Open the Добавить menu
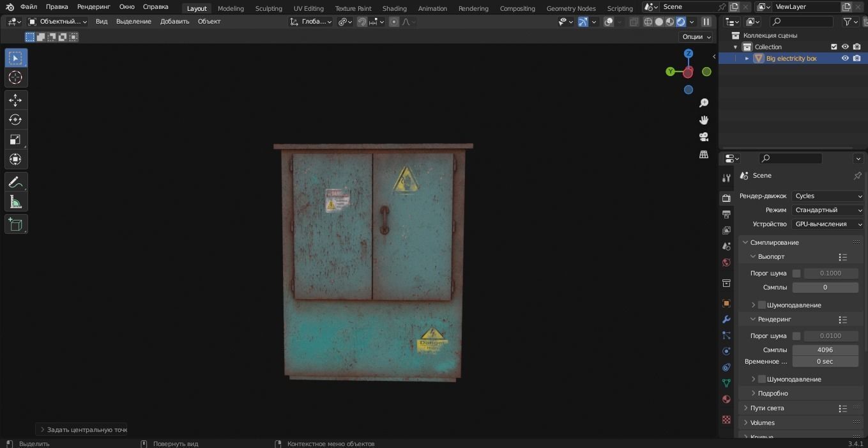868x448 pixels. point(174,22)
